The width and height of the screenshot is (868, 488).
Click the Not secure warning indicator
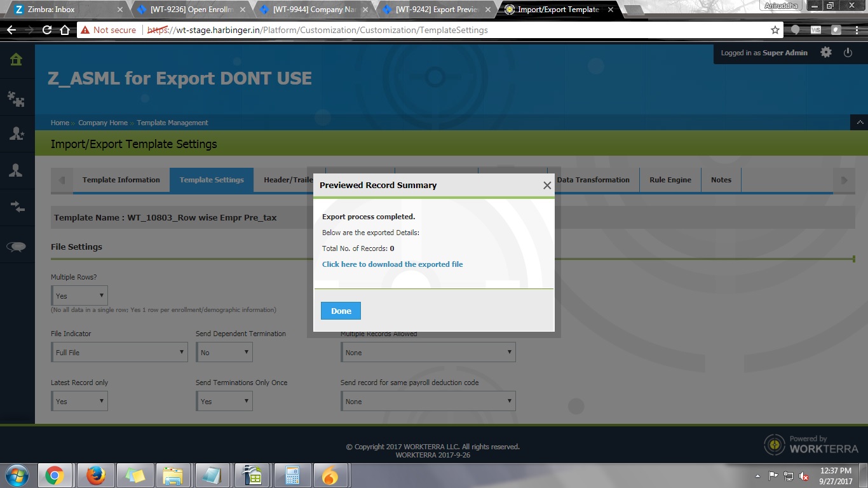(108, 30)
